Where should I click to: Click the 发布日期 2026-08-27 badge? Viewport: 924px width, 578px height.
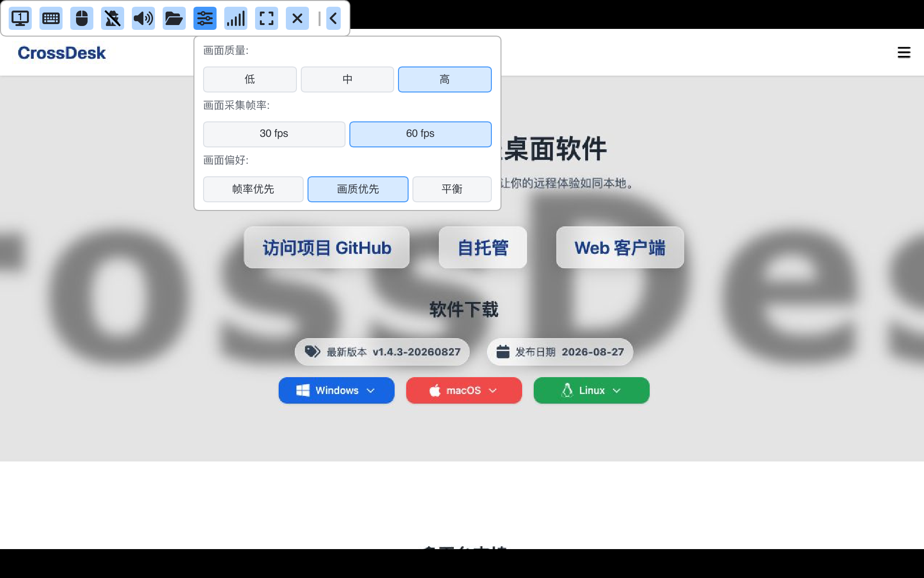(560, 352)
